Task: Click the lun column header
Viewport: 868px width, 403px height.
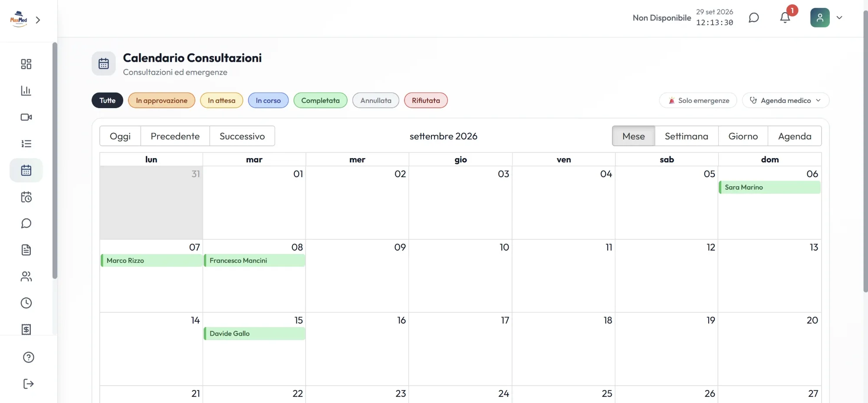Action: pos(151,159)
